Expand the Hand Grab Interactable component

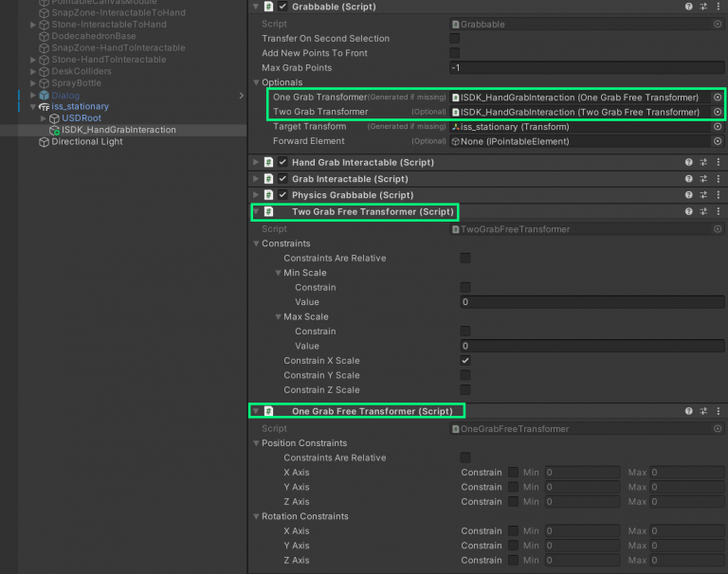point(255,163)
